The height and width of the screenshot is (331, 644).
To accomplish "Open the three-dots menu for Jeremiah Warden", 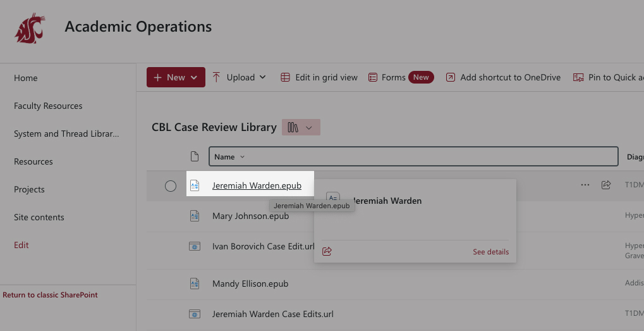I will coord(585,185).
